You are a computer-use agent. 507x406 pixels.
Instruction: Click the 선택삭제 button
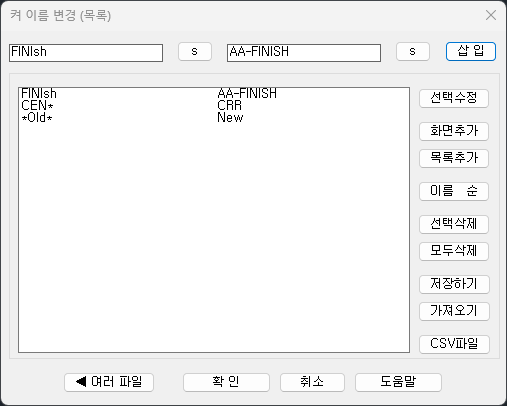454,224
